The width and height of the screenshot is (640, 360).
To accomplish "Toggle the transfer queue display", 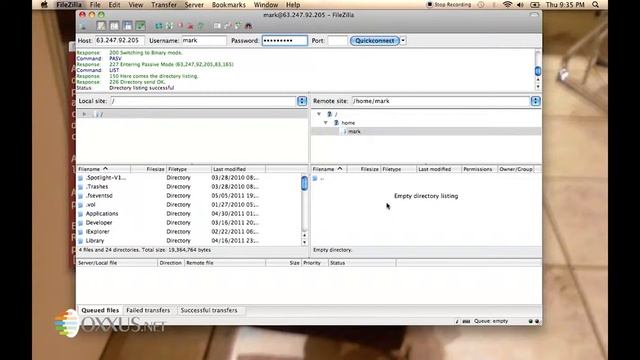I will [140, 26].
